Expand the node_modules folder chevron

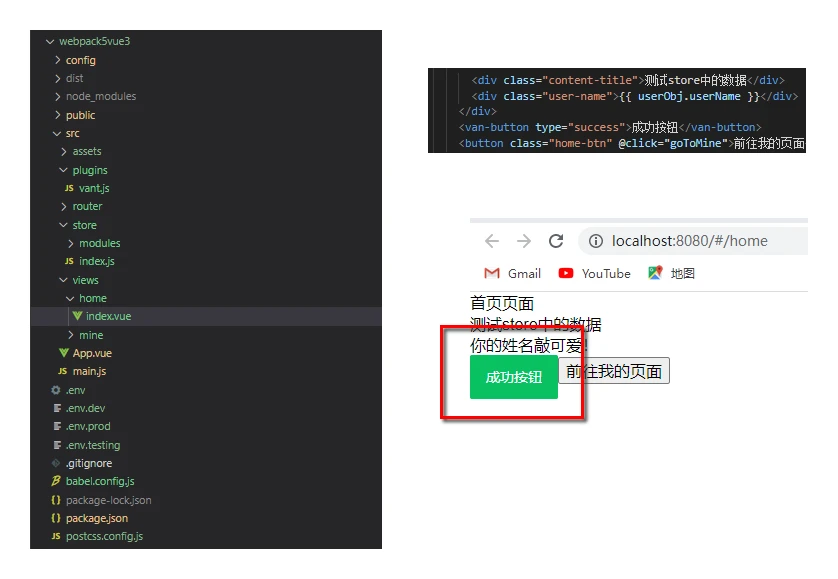point(57,96)
